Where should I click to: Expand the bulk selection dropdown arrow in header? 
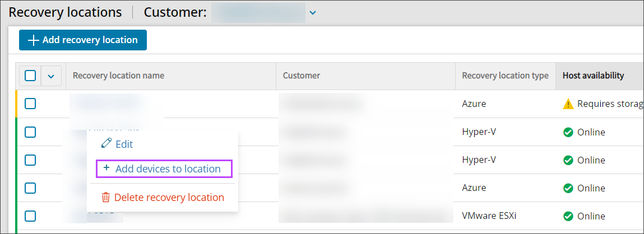pyautogui.click(x=51, y=76)
